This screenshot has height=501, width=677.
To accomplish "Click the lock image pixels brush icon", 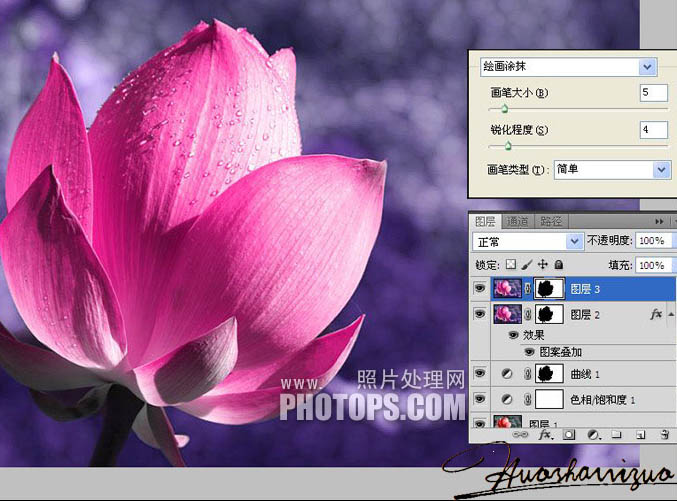I will [527, 265].
